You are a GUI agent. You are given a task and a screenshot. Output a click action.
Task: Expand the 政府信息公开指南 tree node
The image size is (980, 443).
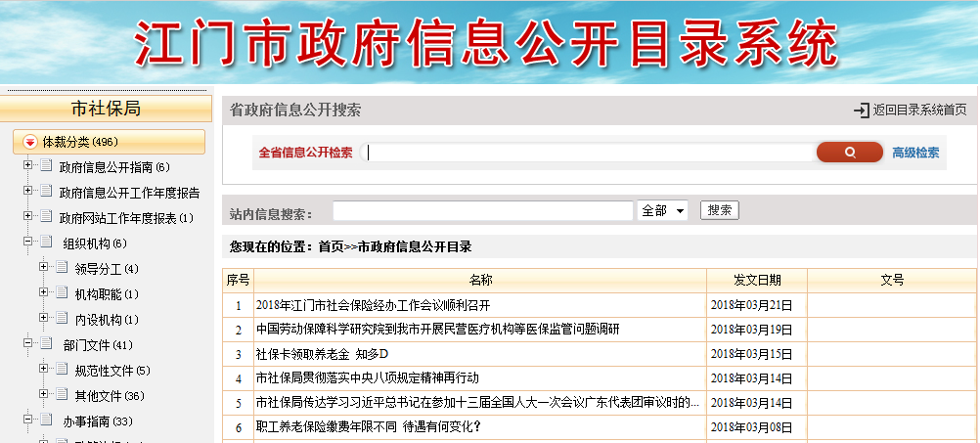point(28,166)
